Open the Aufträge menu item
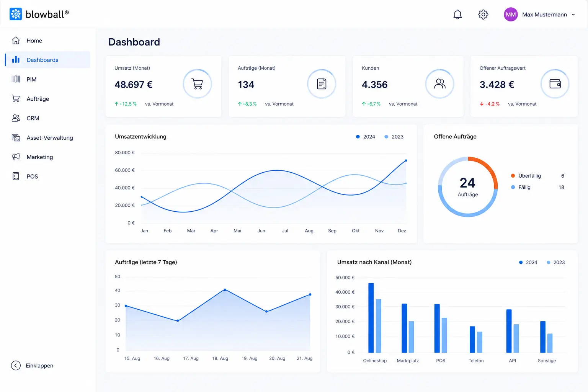588x392 pixels. click(48, 99)
